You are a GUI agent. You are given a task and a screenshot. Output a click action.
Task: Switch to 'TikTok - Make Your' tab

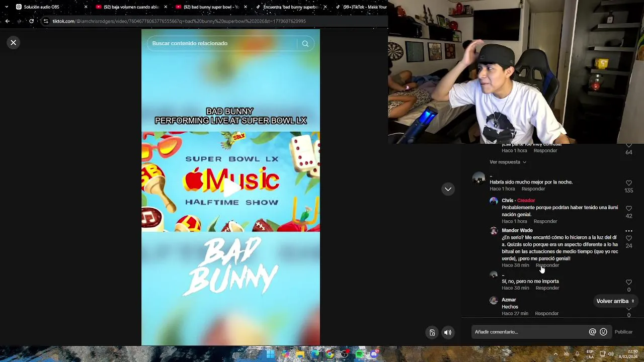coord(360,7)
